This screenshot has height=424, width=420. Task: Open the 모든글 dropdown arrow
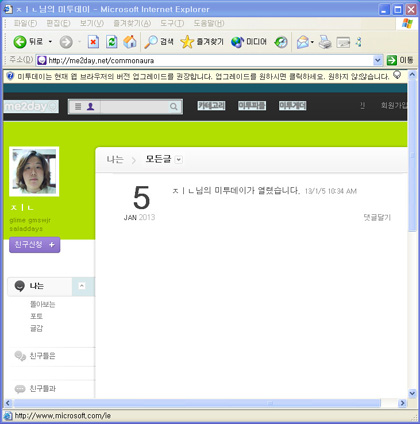click(179, 160)
